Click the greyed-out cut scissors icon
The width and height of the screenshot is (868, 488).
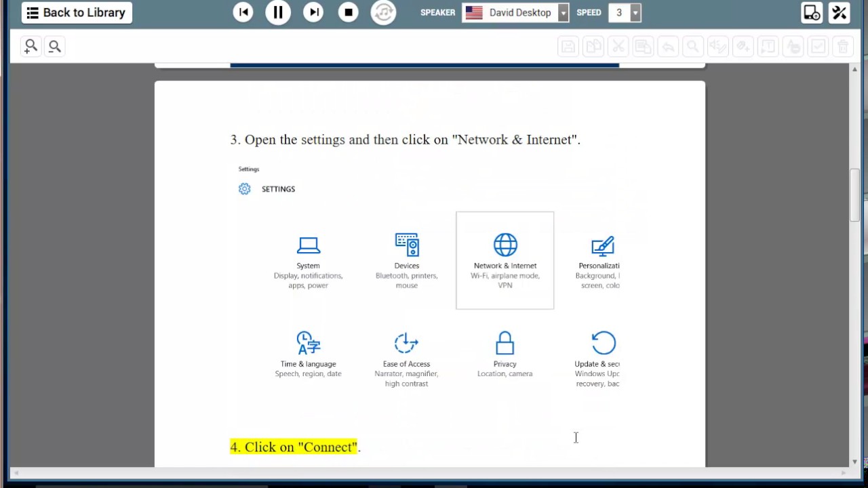coord(618,46)
